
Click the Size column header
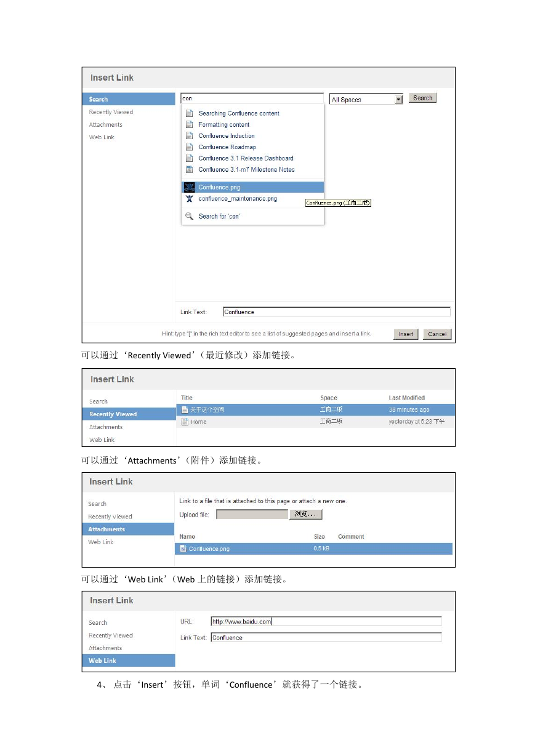(x=320, y=536)
